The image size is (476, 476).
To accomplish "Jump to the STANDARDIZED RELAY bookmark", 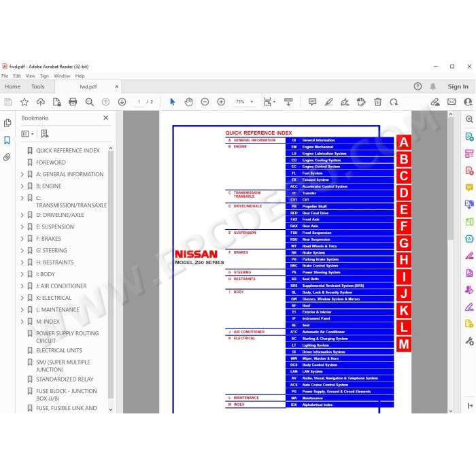I will coord(65,379).
